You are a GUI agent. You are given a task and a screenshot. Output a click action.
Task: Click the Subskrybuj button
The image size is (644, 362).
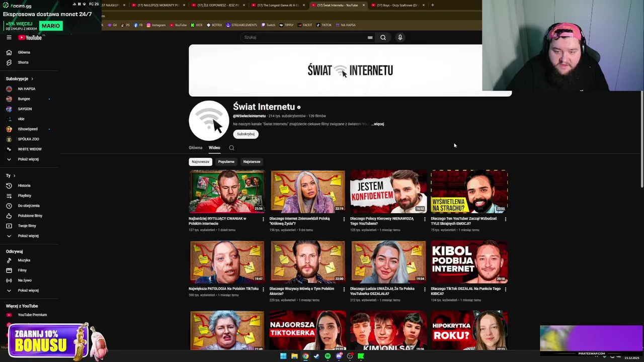pos(246,134)
